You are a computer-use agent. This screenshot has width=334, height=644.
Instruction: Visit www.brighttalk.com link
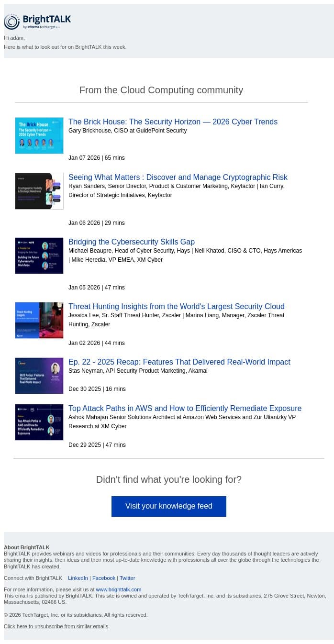119,589
